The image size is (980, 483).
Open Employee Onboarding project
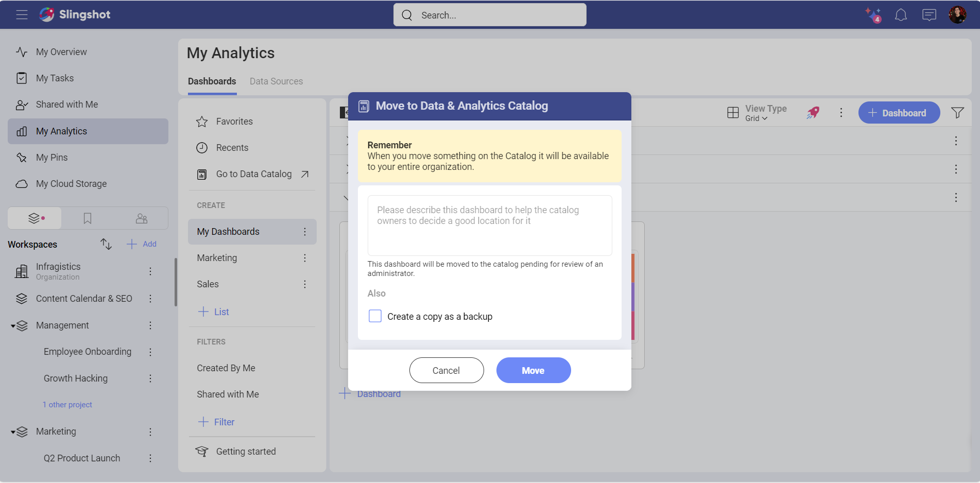(88, 352)
